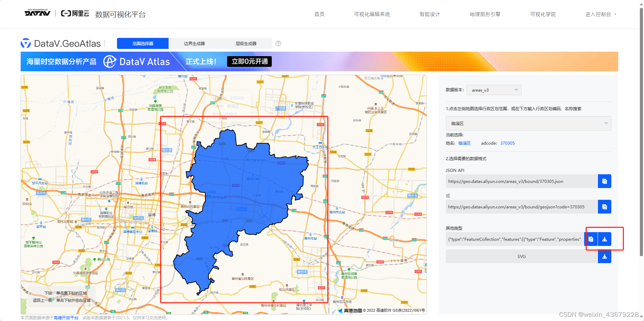This screenshot has width=644, height=321.
Task: Expand the areas_v3 data version dropdown
Action: tap(494, 90)
